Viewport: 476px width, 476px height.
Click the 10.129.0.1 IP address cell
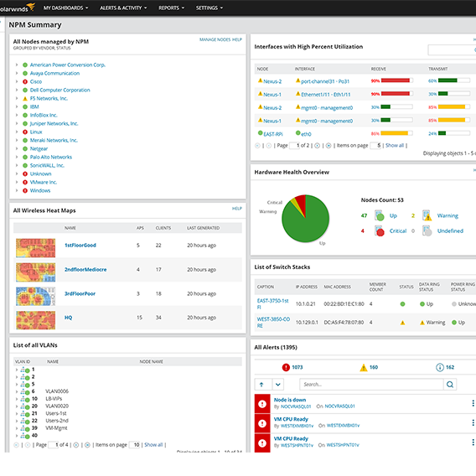point(307,323)
